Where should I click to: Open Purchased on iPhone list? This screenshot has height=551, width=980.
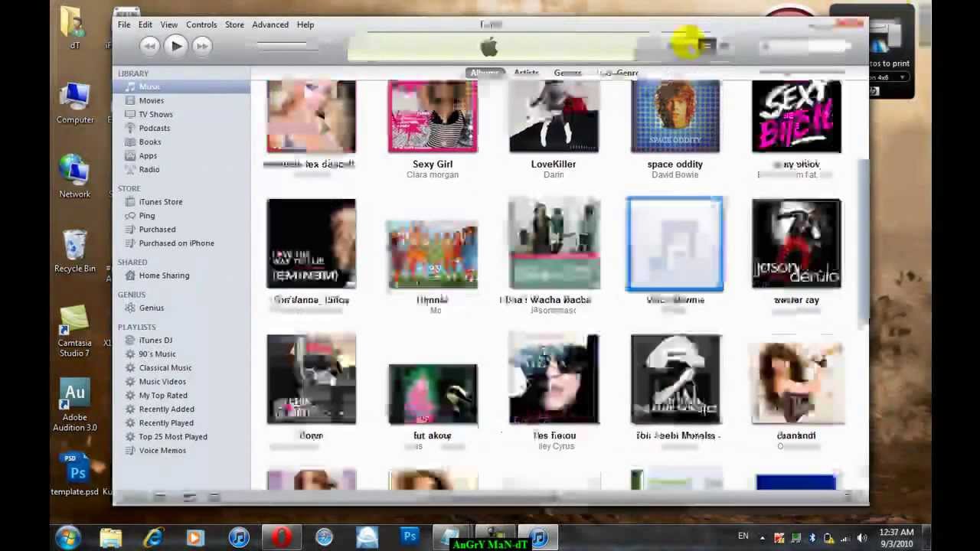[x=181, y=243]
